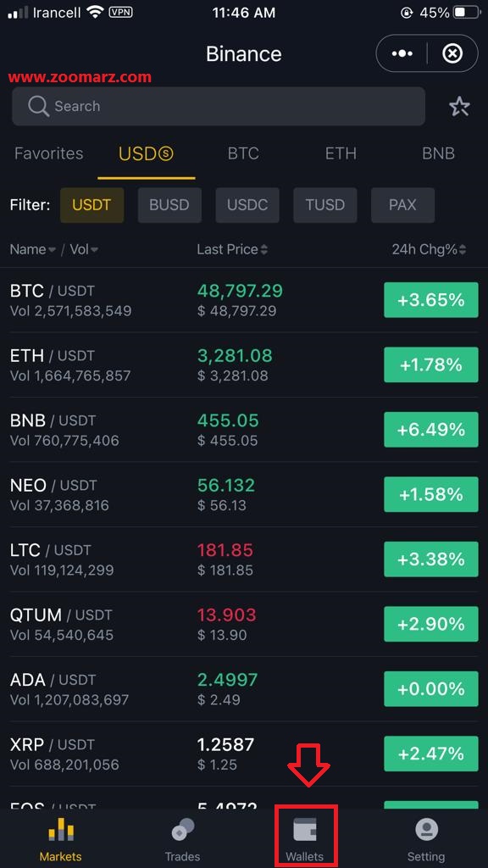Switch to the BTC market tab
Image resolution: width=488 pixels, height=868 pixels.
click(243, 153)
